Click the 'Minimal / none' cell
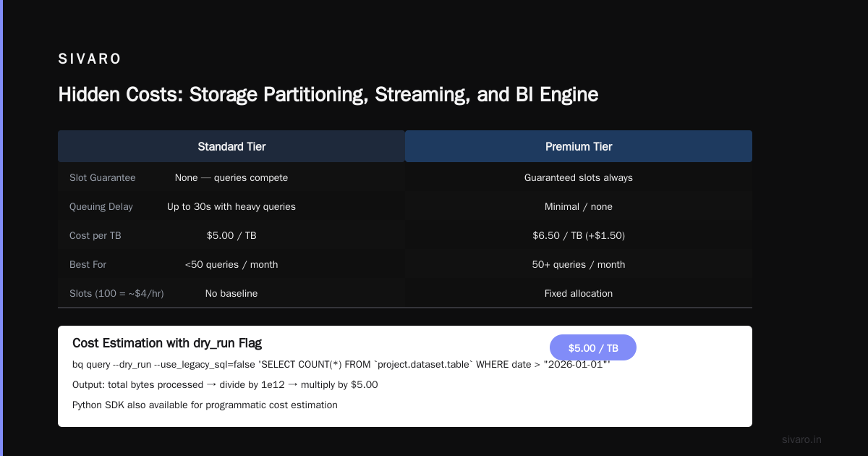 pyautogui.click(x=579, y=206)
